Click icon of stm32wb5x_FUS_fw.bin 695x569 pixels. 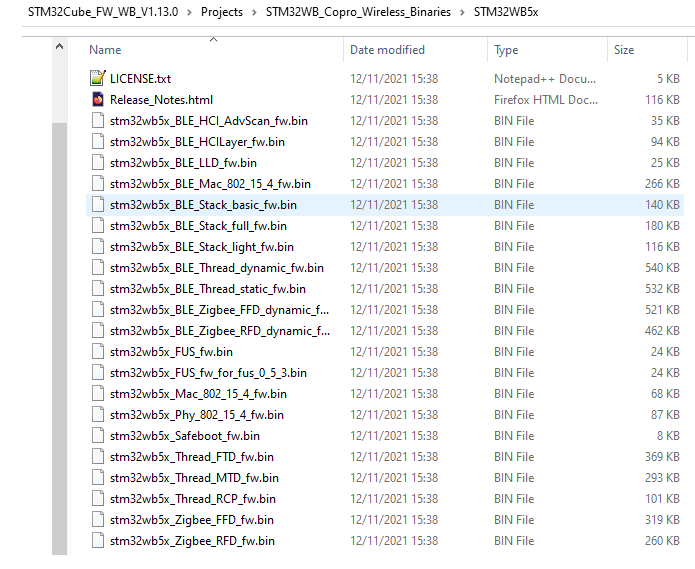tap(98, 351)
